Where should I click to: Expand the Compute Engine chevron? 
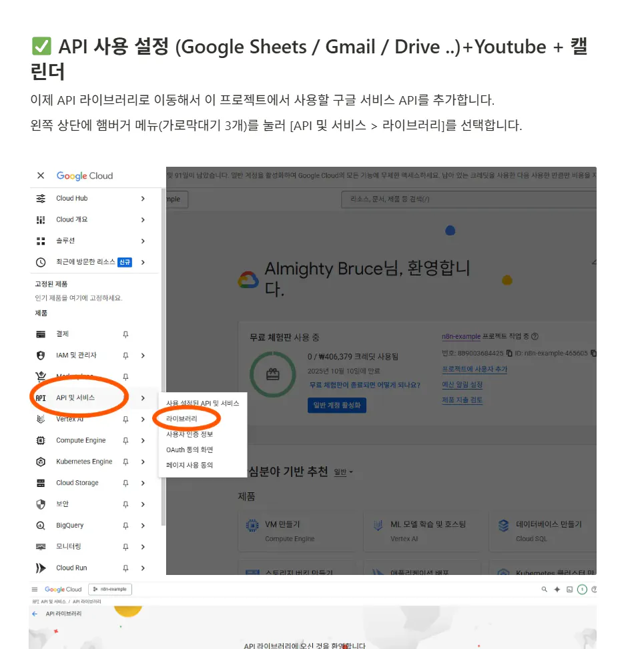[143, 440]
